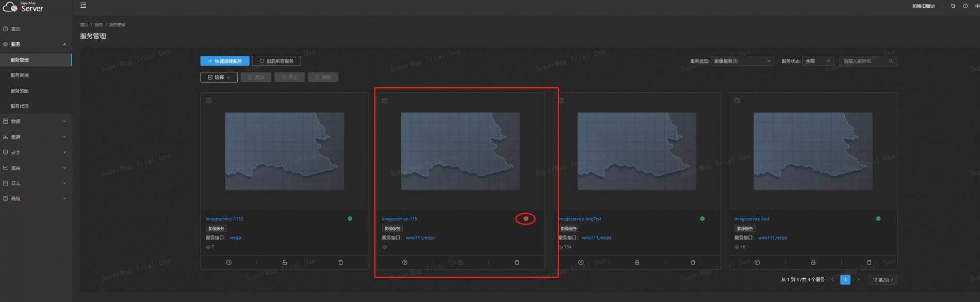Open the 选择 selection dropdown
The width and height of the screenshot is (980, 302).
click(x=219, y=77)
